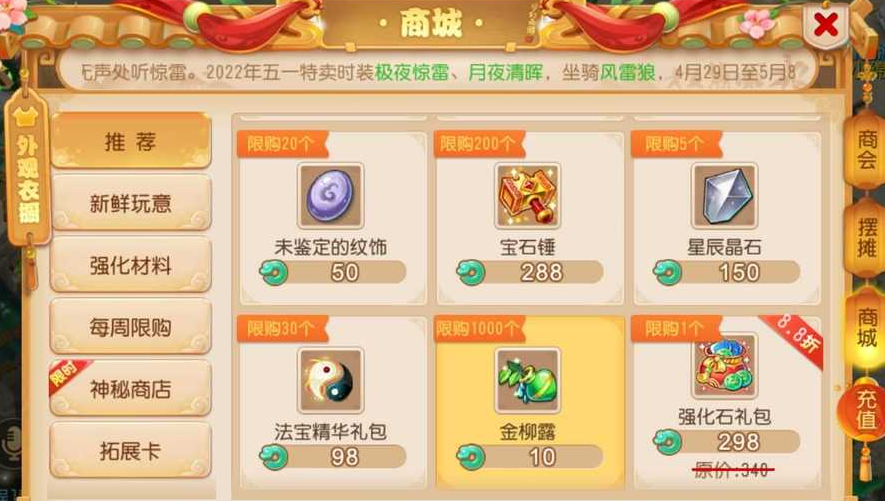Open the 强化材料 category tab

(131, 265)
